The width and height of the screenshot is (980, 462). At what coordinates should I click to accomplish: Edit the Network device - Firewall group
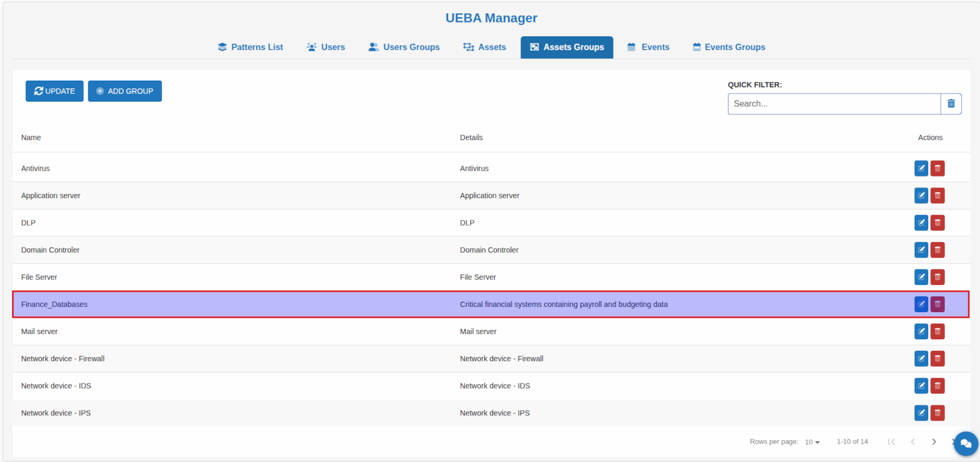pos(921,359)
